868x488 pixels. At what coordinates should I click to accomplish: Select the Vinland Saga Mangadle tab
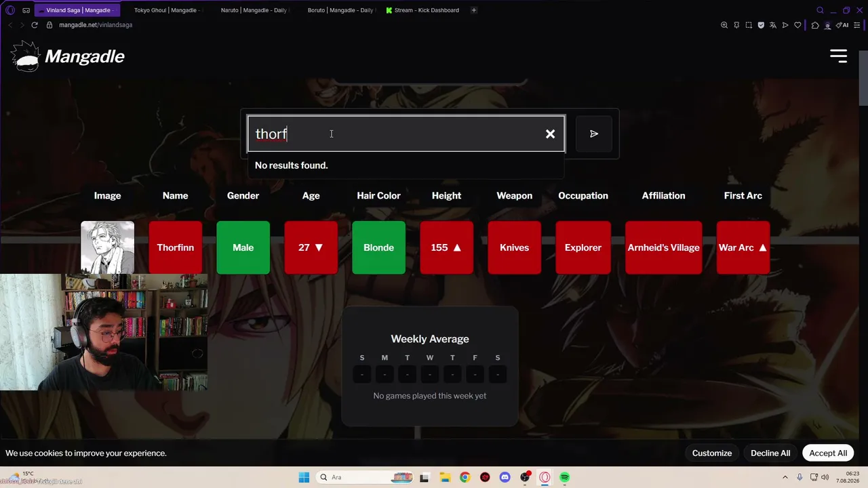pos(79,10)
